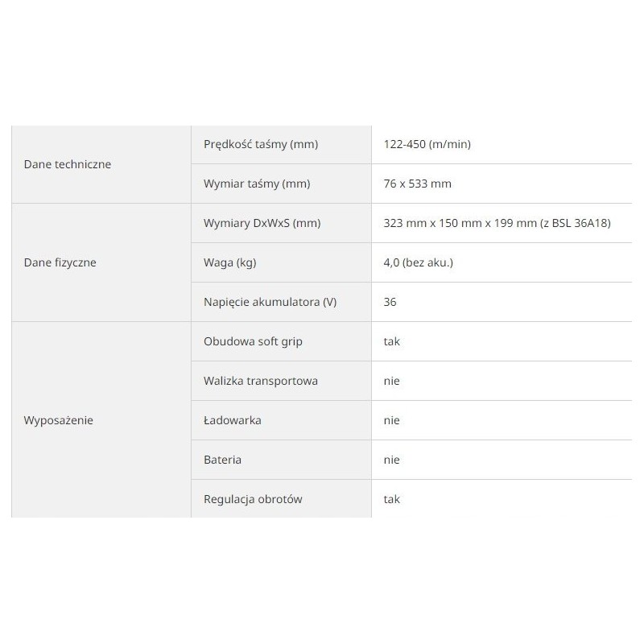Select "nie" in the Bateria row
The image size is (644, 644).
[x=392, y=460]
